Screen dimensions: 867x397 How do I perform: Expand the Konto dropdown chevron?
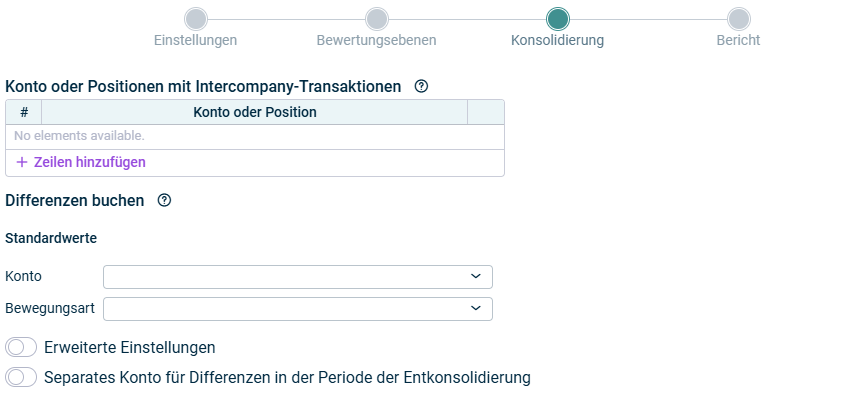point(476,276)
